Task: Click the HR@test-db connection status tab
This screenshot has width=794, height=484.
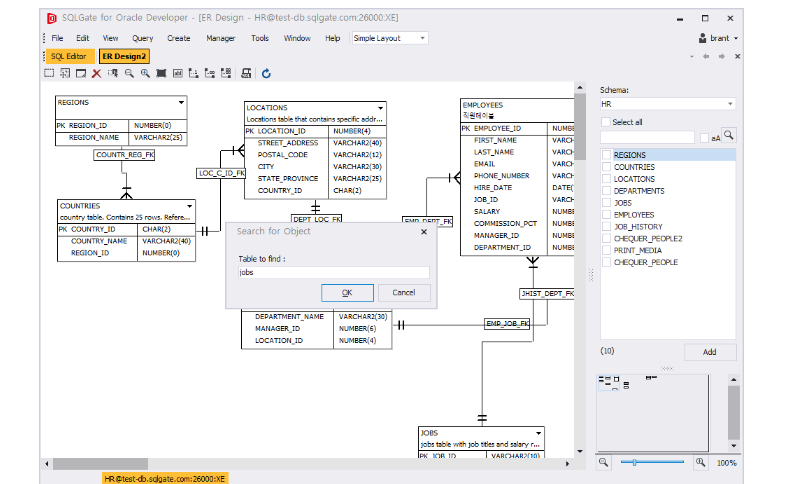Action: coord(165,478)
